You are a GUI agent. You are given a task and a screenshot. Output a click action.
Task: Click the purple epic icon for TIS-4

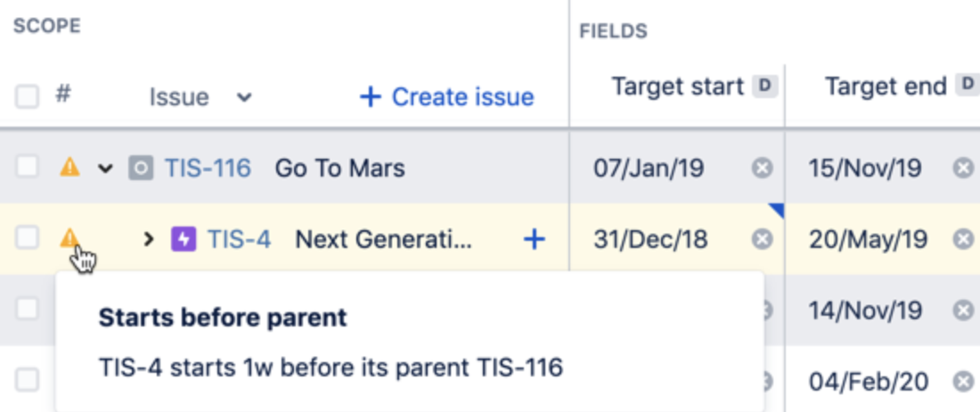pyautogui.click(x=184, y=239)
